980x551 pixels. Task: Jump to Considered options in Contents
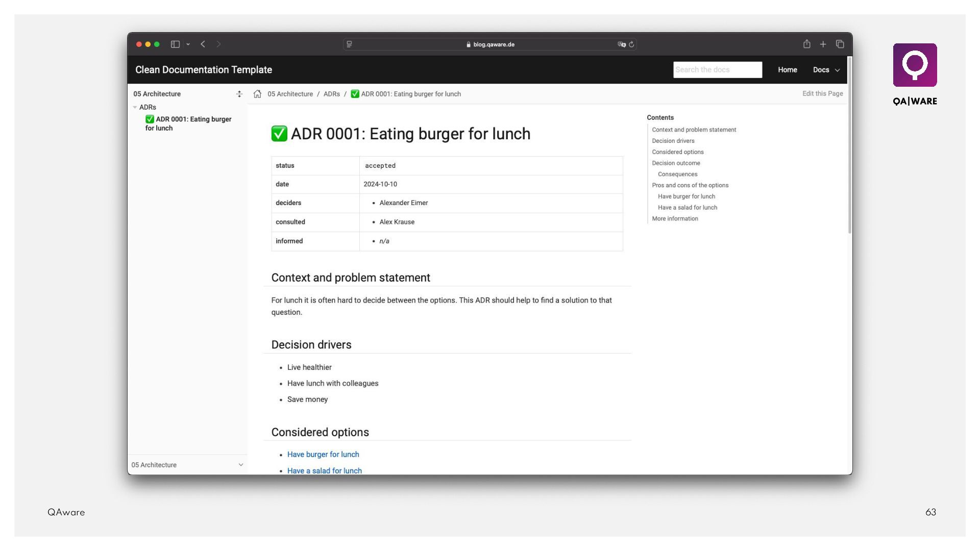(x=678, y=152)
